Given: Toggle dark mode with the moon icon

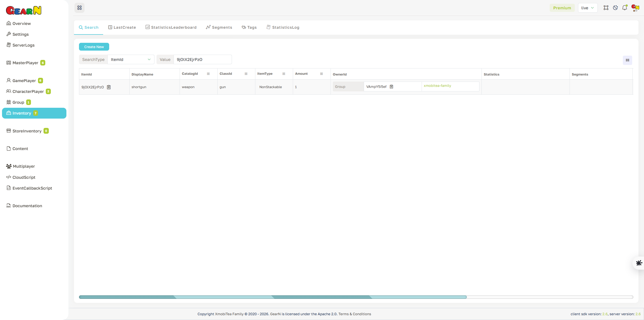Looking at the screenshot, I should [615, 8].
